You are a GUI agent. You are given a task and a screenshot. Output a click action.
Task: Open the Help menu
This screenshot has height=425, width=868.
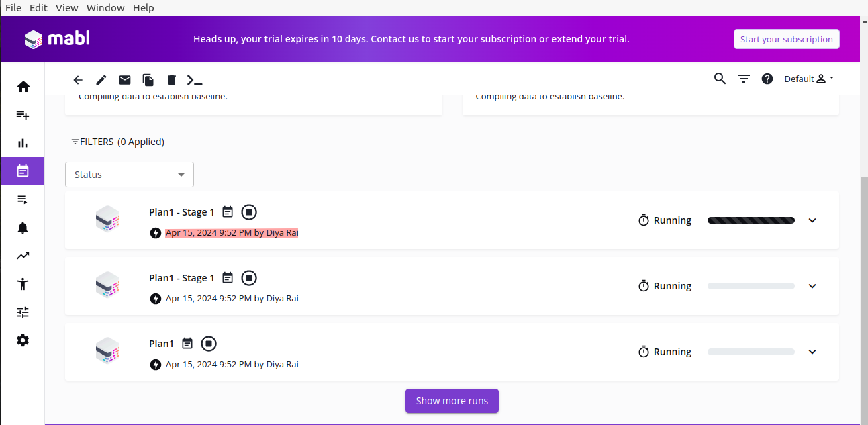(144, 8)
